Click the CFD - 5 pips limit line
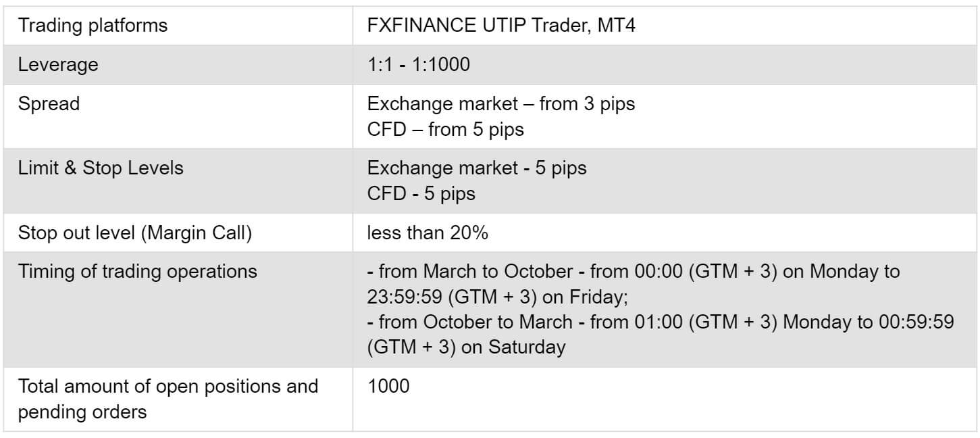This screenshot has height=438, width=980. (421, 193)
